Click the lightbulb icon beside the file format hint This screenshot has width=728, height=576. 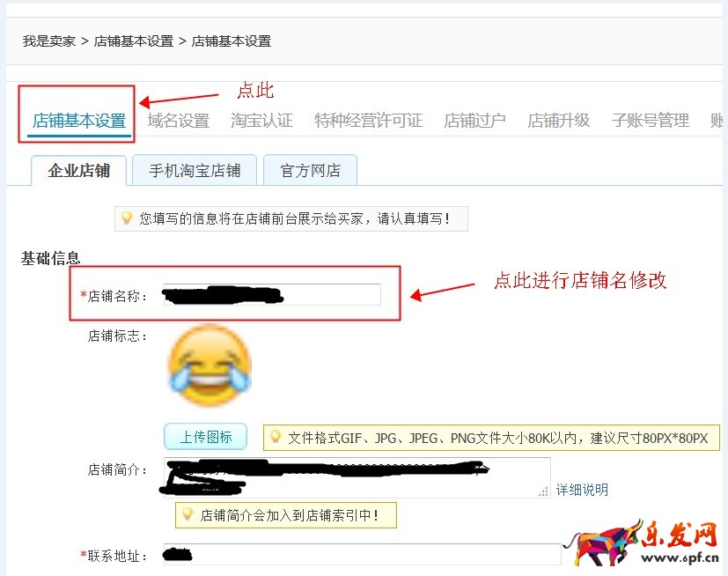point(276,437)
